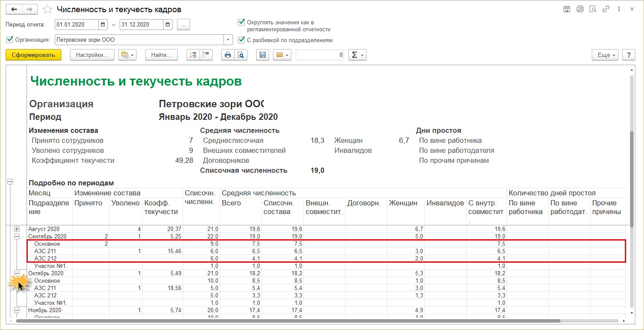The height and width of the screenshot is (330, 644).
Task: Open the Настройки button
Action: tap(92, 55)
